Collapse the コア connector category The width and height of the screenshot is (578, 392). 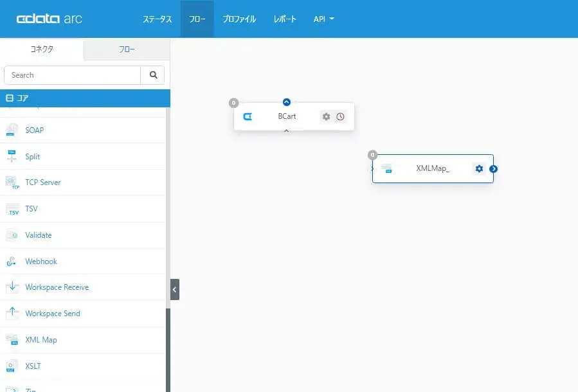click(10, 98)
